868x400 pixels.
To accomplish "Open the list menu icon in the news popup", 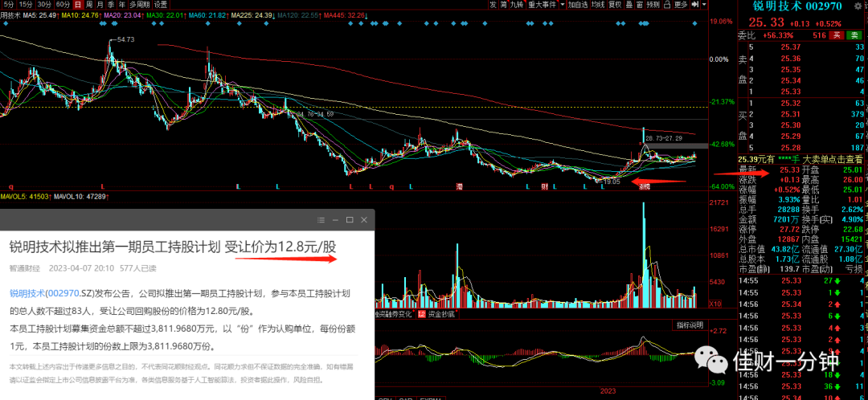I will tap(321, 219).
